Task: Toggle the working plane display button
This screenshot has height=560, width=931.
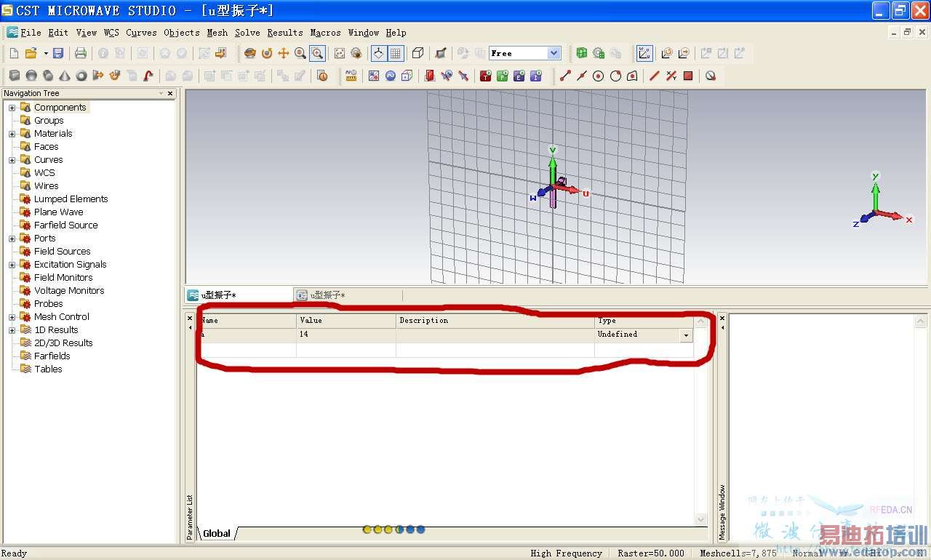Action: [378, 53]
